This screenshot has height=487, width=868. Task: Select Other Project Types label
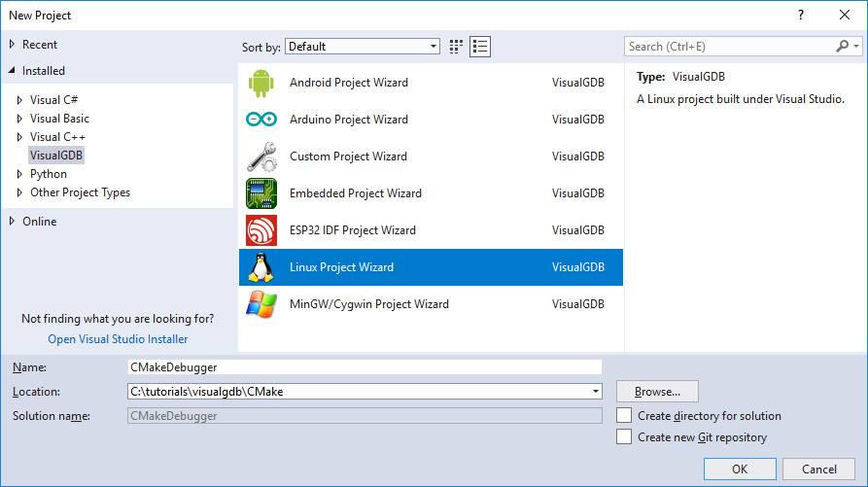pyautogui.click(x=81, y=192)
